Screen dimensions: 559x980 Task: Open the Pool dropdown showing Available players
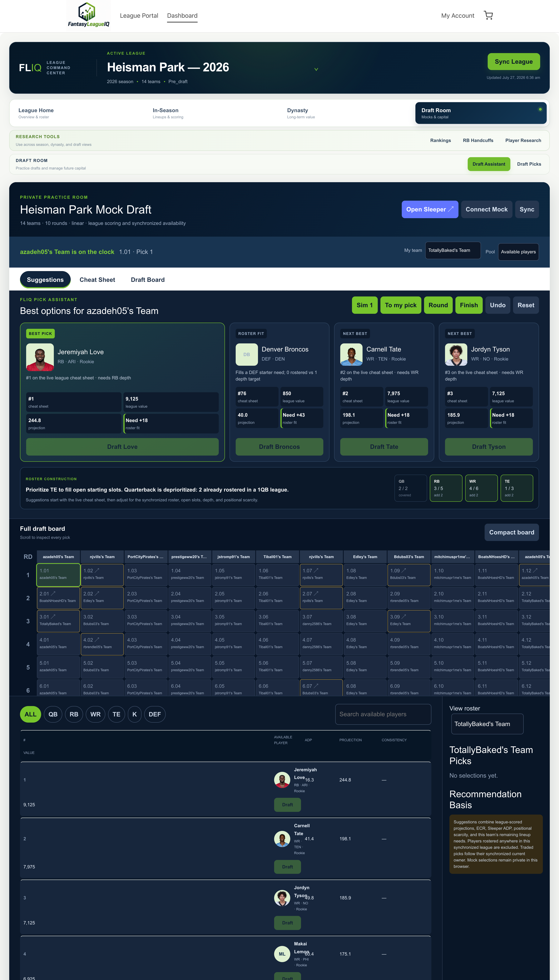click(518, 252)
